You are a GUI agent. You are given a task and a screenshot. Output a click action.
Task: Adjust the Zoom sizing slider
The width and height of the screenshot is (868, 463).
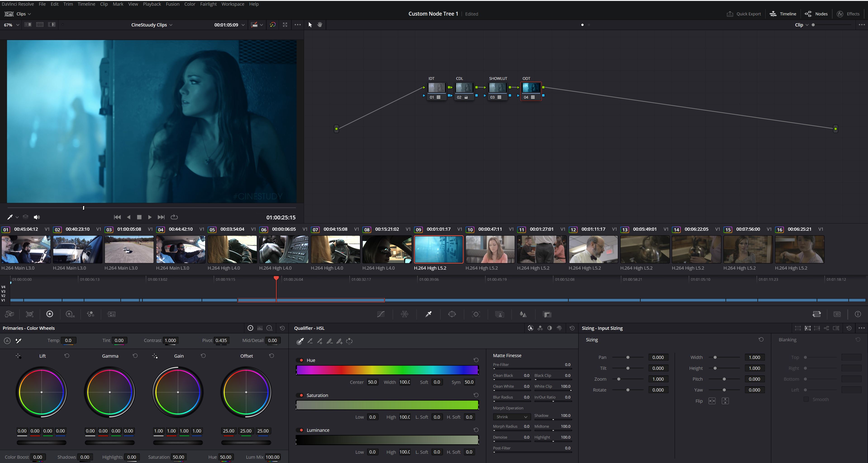coord(628,379)
